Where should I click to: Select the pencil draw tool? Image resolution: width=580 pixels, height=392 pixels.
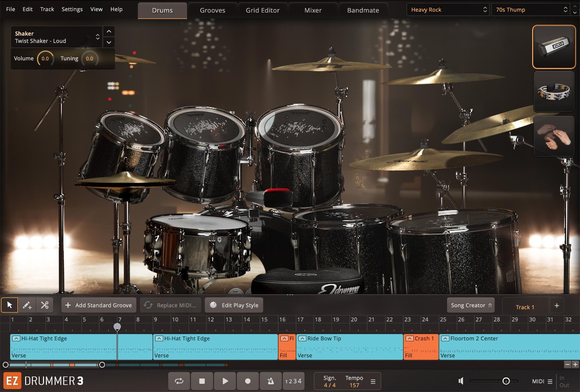tap(27, 305)
